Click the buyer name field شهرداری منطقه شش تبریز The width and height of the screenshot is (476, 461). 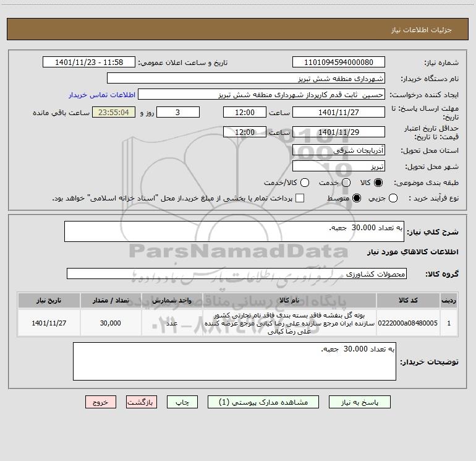(246, 79)
